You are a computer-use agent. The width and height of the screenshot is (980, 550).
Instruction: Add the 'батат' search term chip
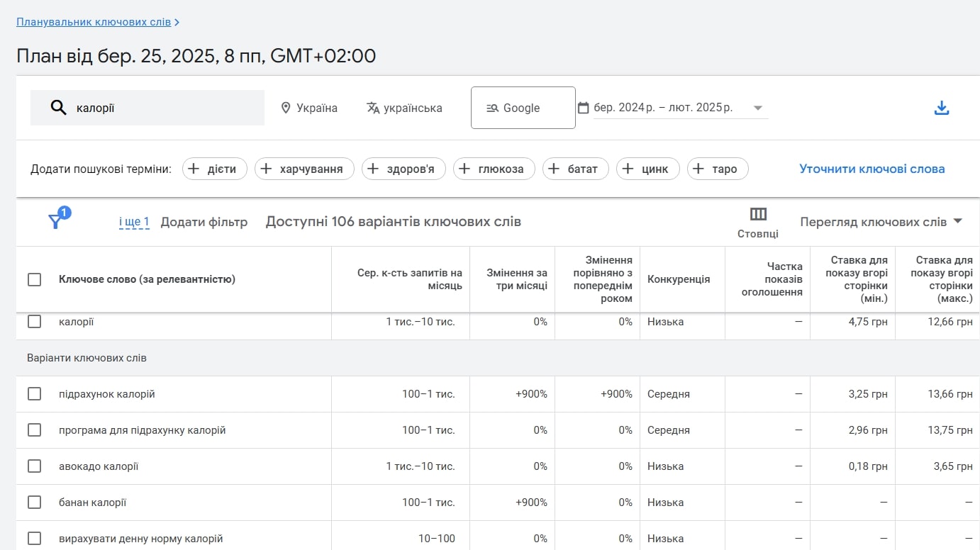[x=576, y=169]
